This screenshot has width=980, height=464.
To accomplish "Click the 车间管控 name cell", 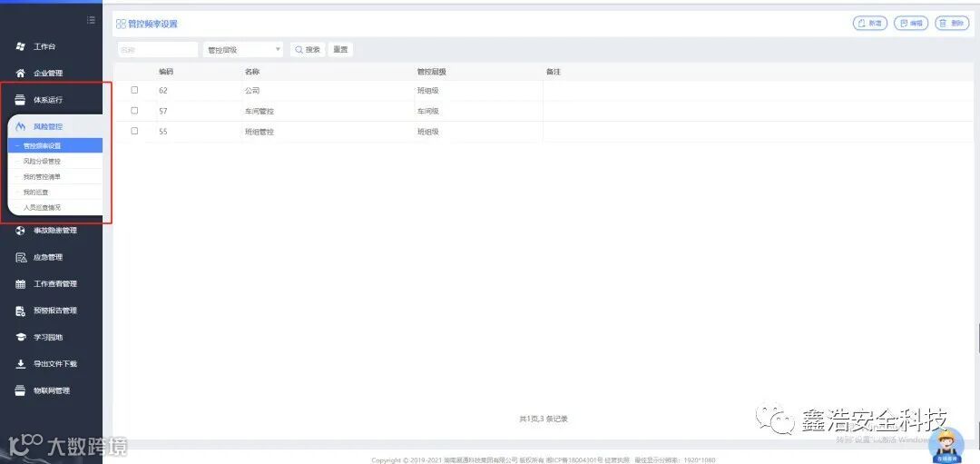I will click(x=260, y=112).
